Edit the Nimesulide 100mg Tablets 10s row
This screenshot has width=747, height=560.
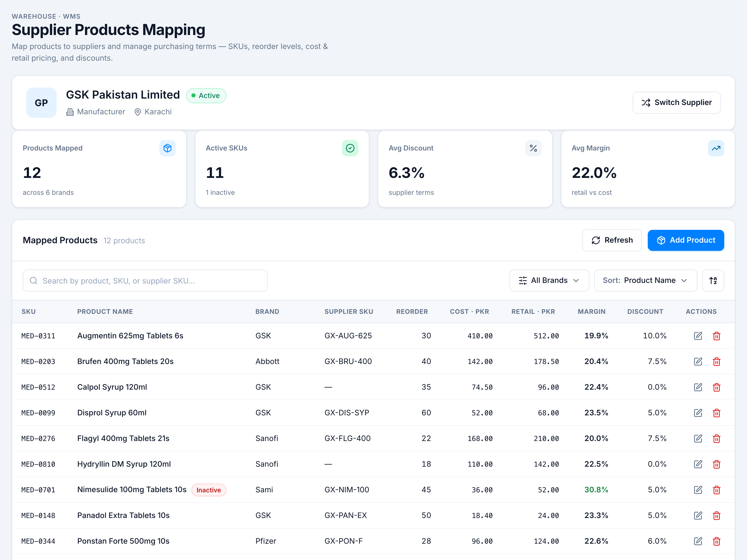[x=698, y=490]
